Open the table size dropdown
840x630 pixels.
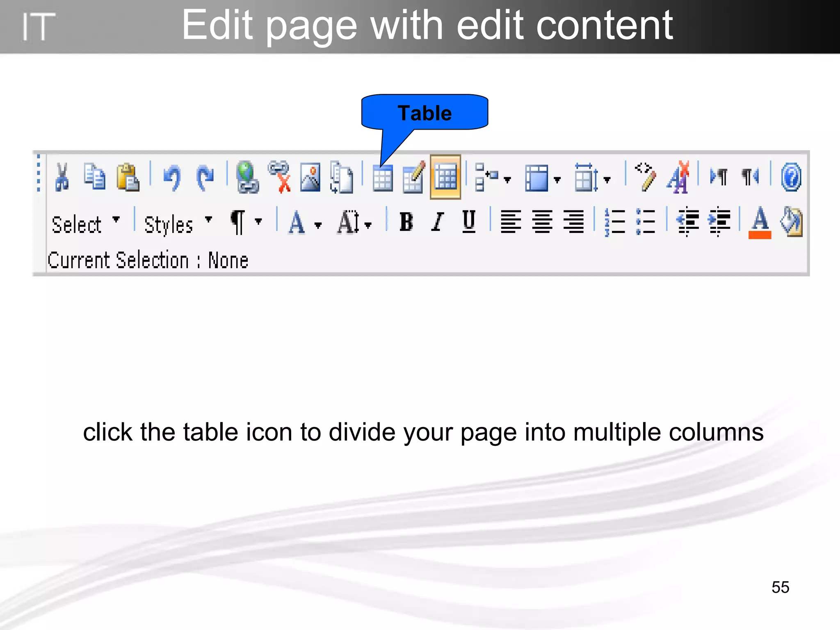pos(592,177)
